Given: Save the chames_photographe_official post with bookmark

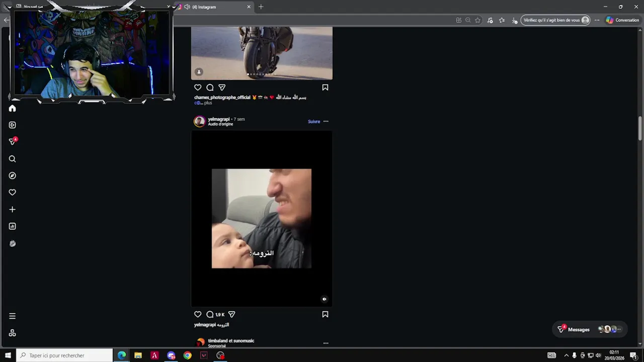Looking at the screenshot, I should pos(325,87).
